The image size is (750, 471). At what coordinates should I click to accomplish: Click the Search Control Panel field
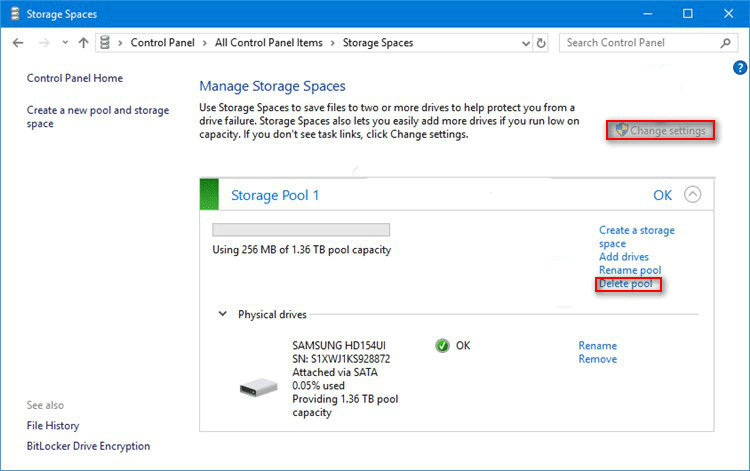pyautogui.click(x=638, y=43)
